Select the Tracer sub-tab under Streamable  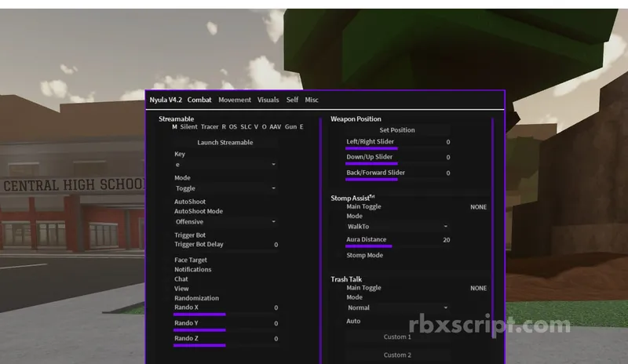click(210, 127)
